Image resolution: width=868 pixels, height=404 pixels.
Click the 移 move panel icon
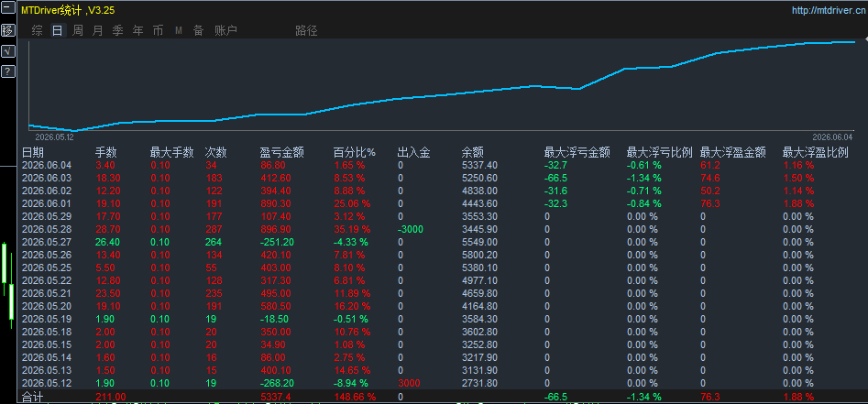[x=8, y=30]
